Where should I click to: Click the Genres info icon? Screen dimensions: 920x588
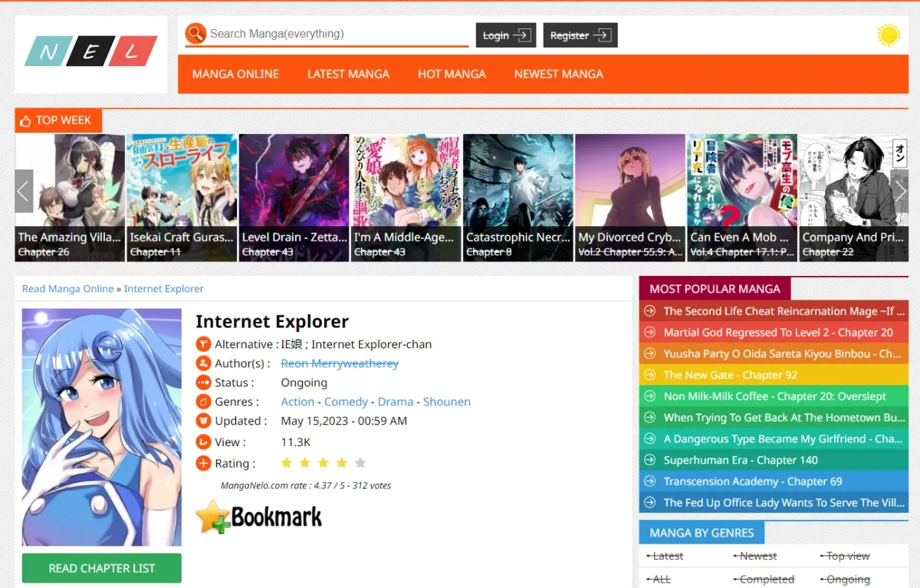click(203, 402)
